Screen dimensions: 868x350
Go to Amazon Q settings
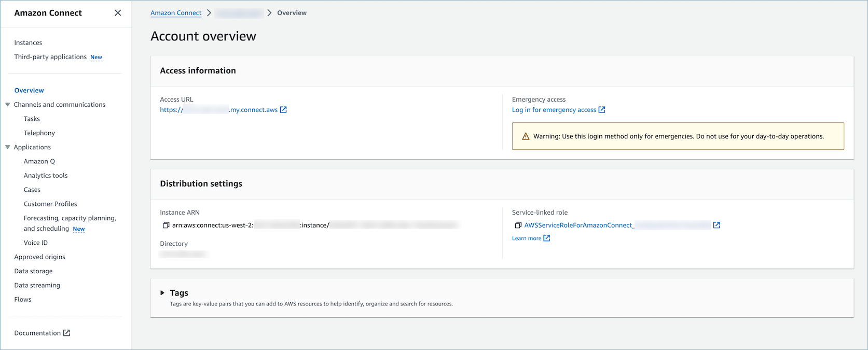[39, 162]
